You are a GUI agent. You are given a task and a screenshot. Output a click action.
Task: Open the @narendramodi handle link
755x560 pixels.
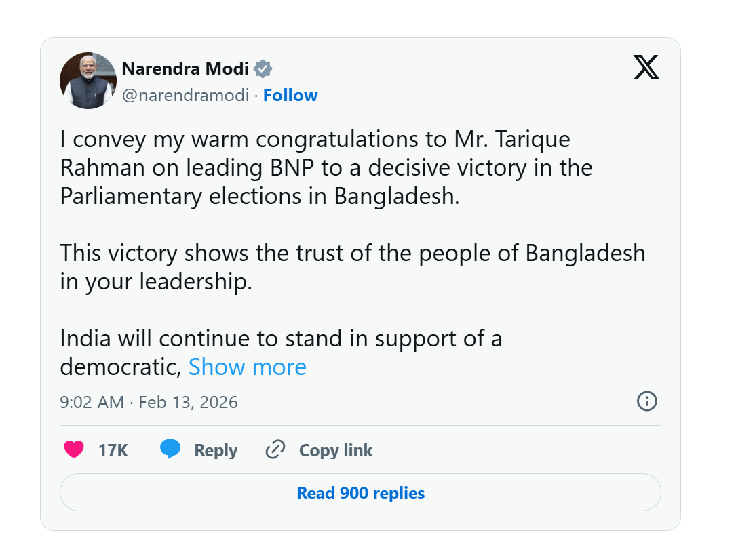coord(185,96)
